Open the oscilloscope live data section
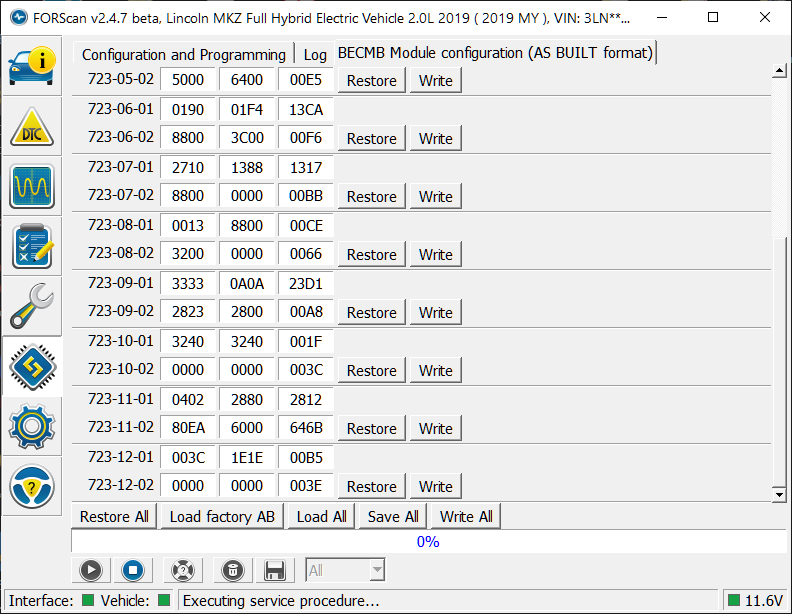The width and height of the screenshot is (792, 614). pyautogui.click(x=31, y=186)
